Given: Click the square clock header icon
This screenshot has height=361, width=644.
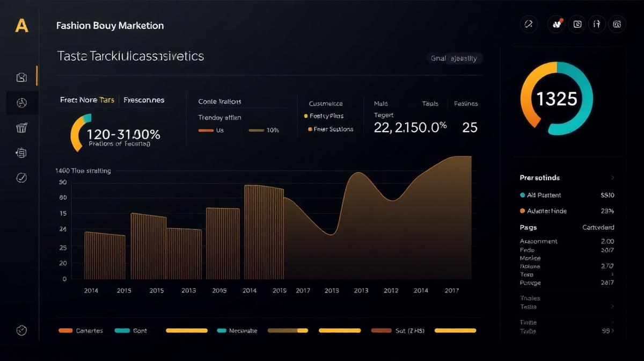Looking at the screenshot, I should click(x=577, y=24).
